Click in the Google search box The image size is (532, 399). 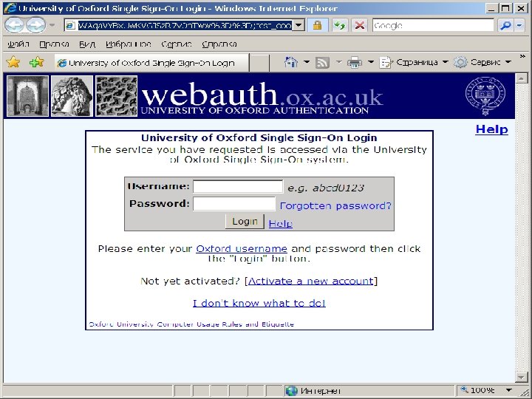coord(433,25)
